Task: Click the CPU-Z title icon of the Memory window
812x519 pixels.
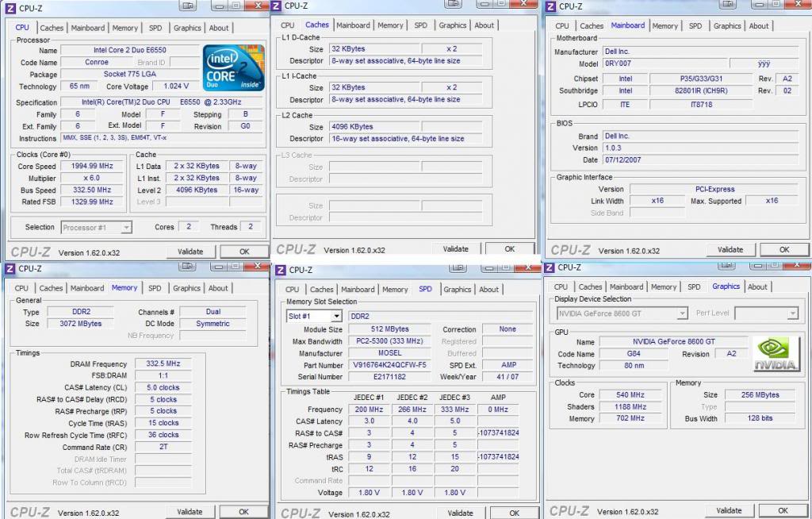Action: click(x=10, y=269)
